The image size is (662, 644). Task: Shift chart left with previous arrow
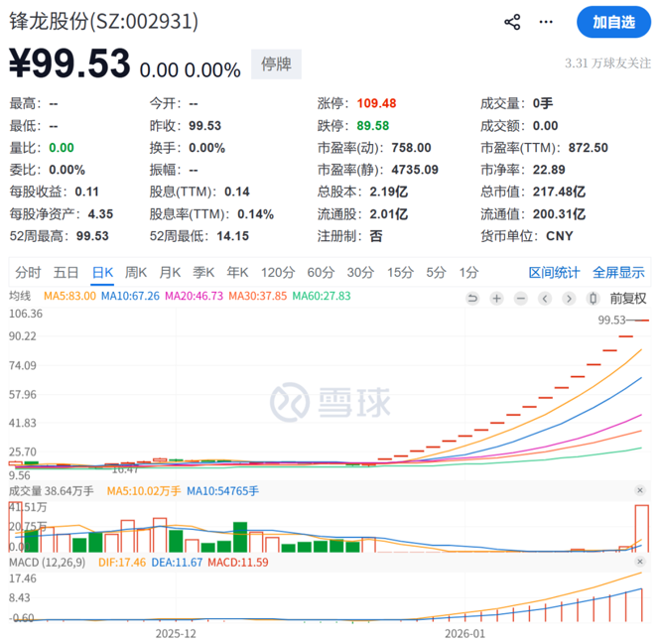544,298
